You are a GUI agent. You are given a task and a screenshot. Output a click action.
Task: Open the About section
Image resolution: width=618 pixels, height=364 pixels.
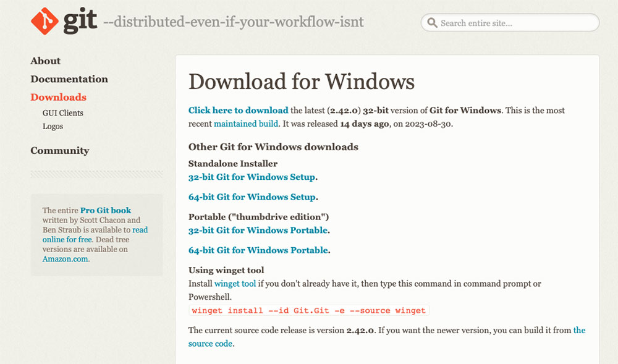coord(45,61)
